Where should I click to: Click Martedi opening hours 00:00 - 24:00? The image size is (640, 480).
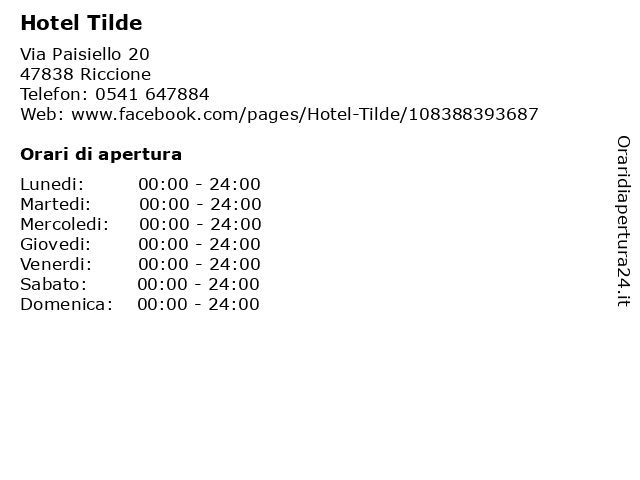(x=200, y=204)
